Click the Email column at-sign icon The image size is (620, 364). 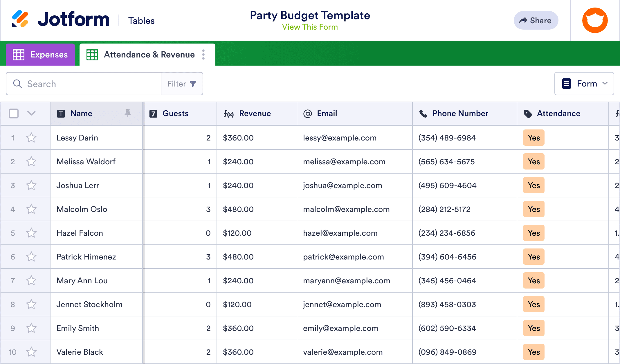[x=308, y=113]
